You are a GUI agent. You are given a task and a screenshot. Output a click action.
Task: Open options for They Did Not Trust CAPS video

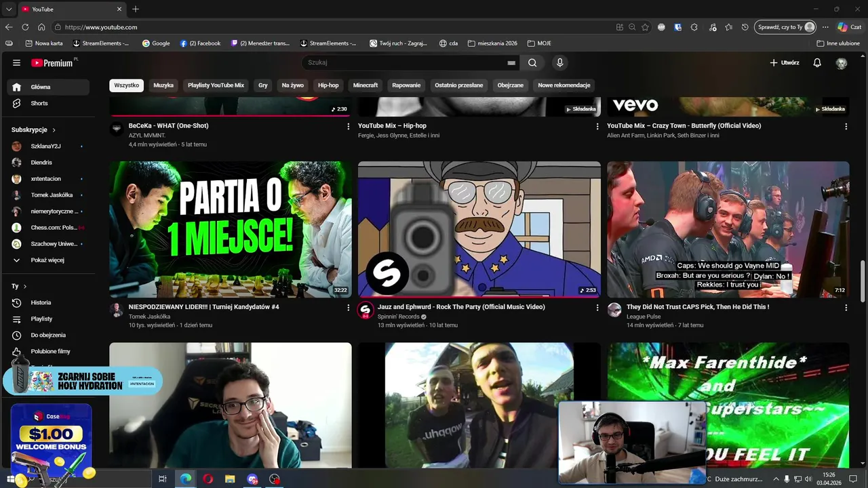(846, 308)
